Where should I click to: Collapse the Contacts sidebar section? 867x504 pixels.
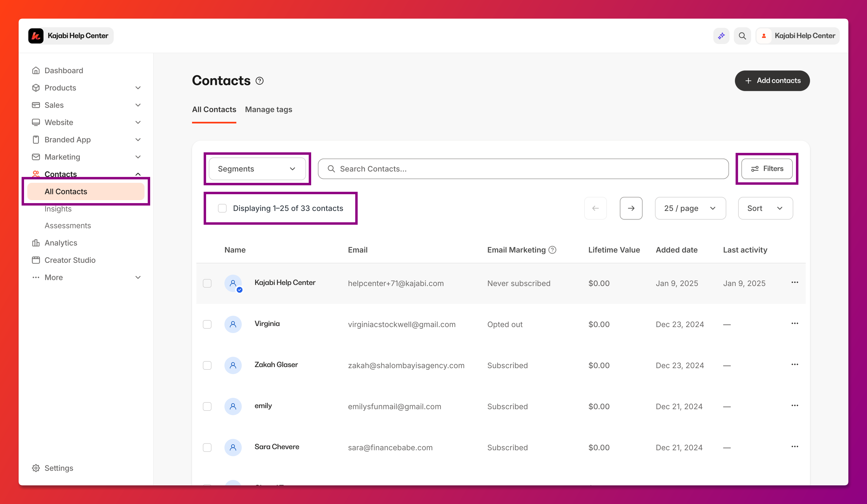point(138,174)
